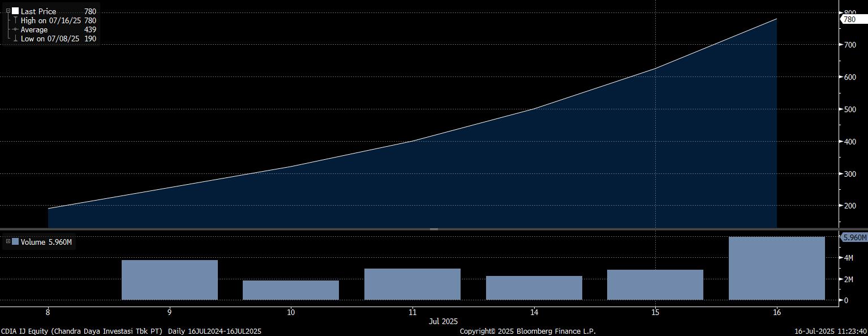The width and height of the screenshot is (868, 336).
Task: Select the Volume 5.960M legend label
Action: tap(46, 242)
